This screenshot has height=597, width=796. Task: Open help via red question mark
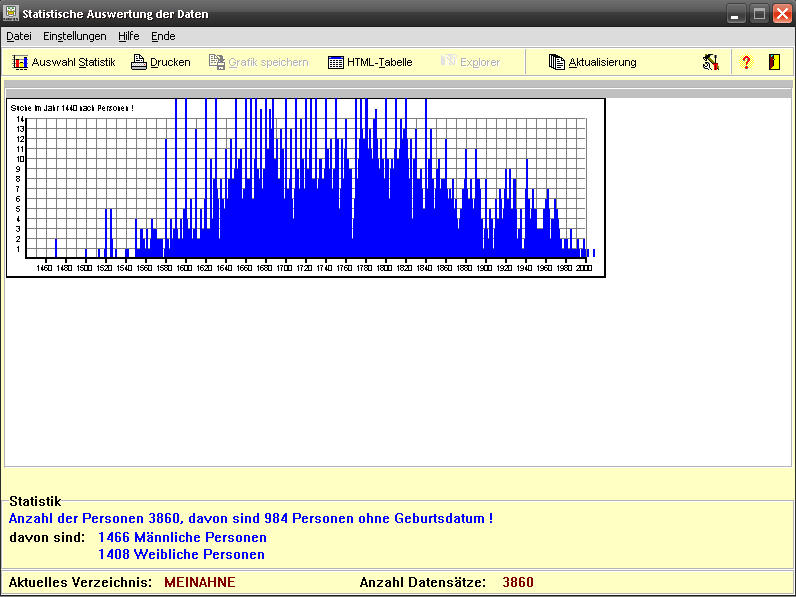[x=746, y=62]
